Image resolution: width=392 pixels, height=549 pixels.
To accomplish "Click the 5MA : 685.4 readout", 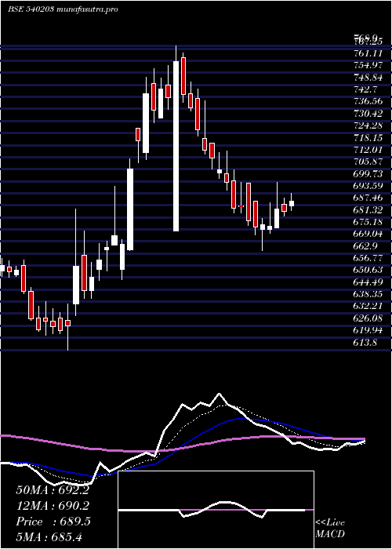I will 49,536.
